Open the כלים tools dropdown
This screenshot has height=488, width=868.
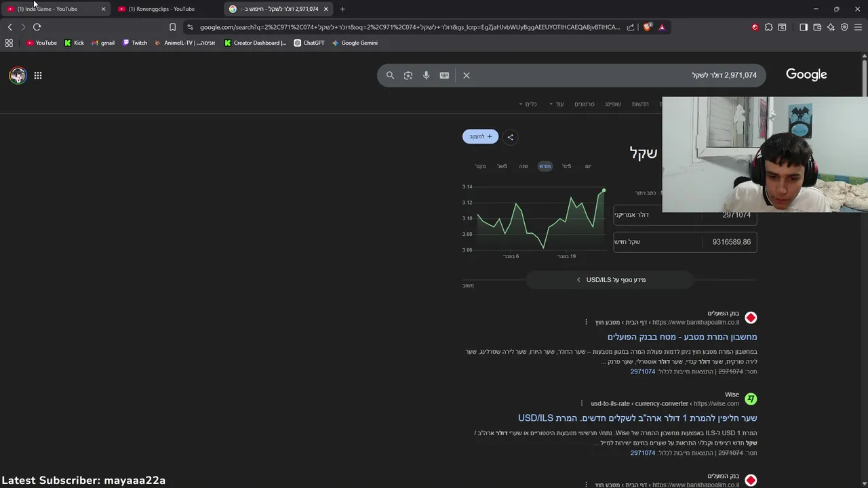pyautogui.click(x=528, y=104)
